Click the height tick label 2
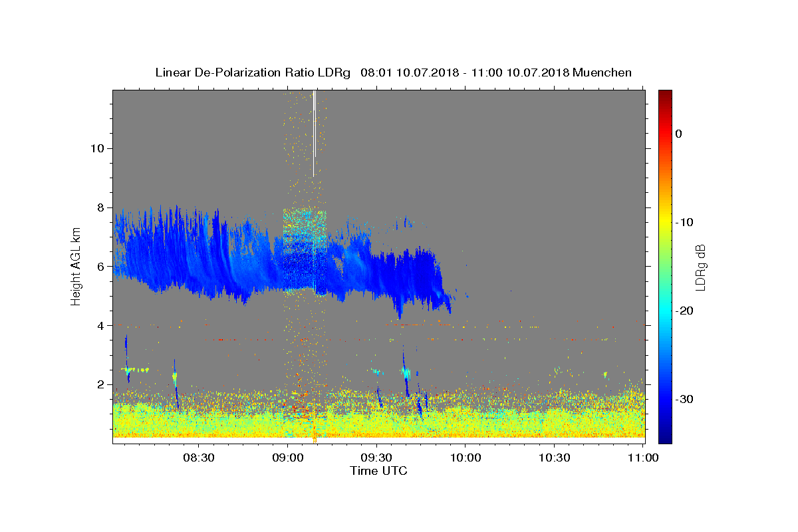Screen dimensions: 798x532 (x=100, y=384)
